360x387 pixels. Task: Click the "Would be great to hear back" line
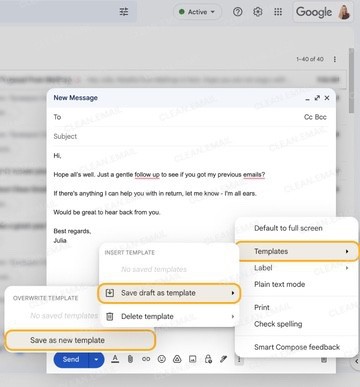click(x=107, y=212)
